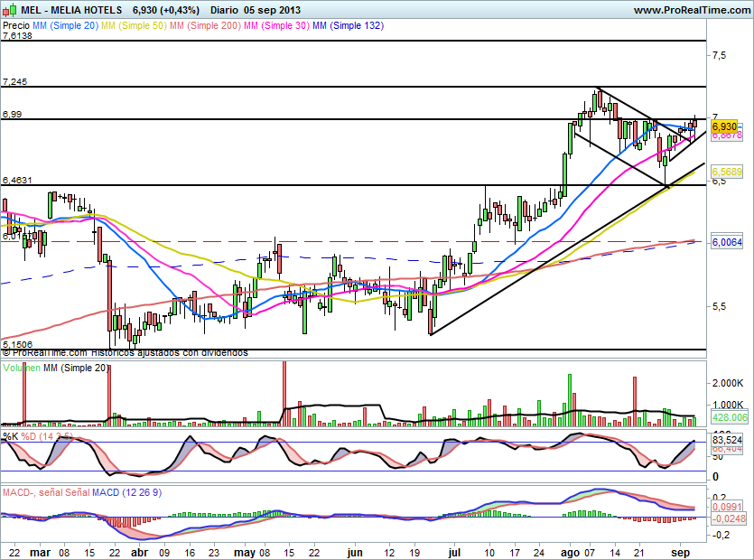The width and height of the screenshot is (754, 560).
Task: Click the 5,5 price axis label
Action: (719, 306)
